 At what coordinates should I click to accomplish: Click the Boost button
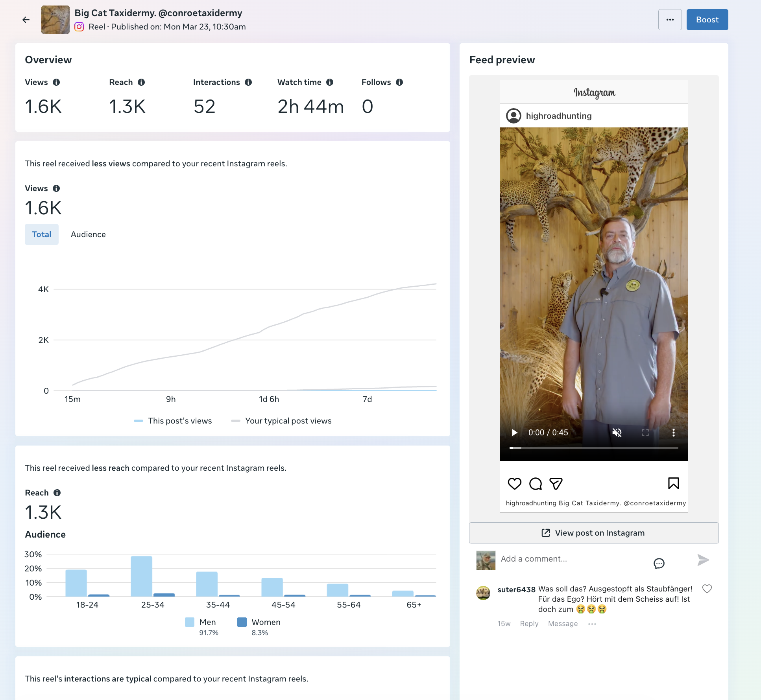707,20
